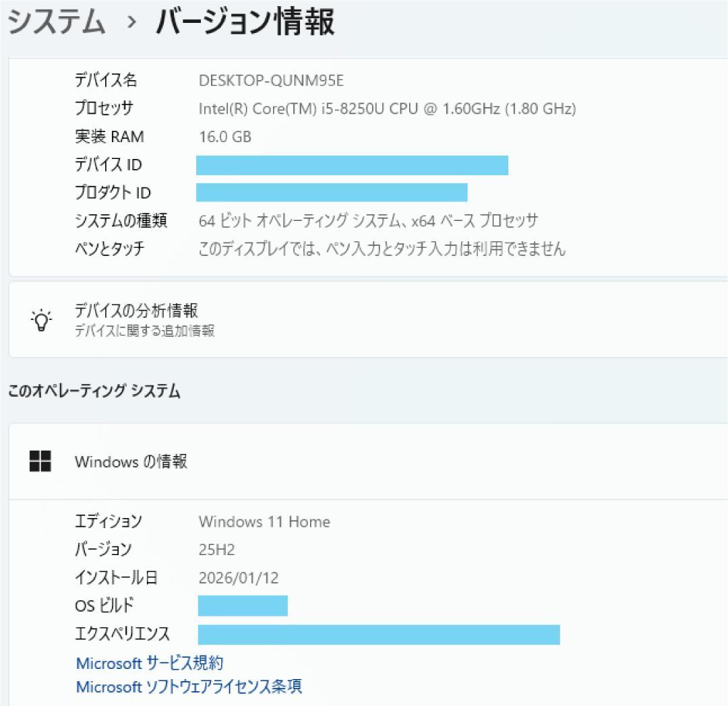Click the デバイス ID field
This screenshot has width=728, height=706.
(x=352, y=164)
